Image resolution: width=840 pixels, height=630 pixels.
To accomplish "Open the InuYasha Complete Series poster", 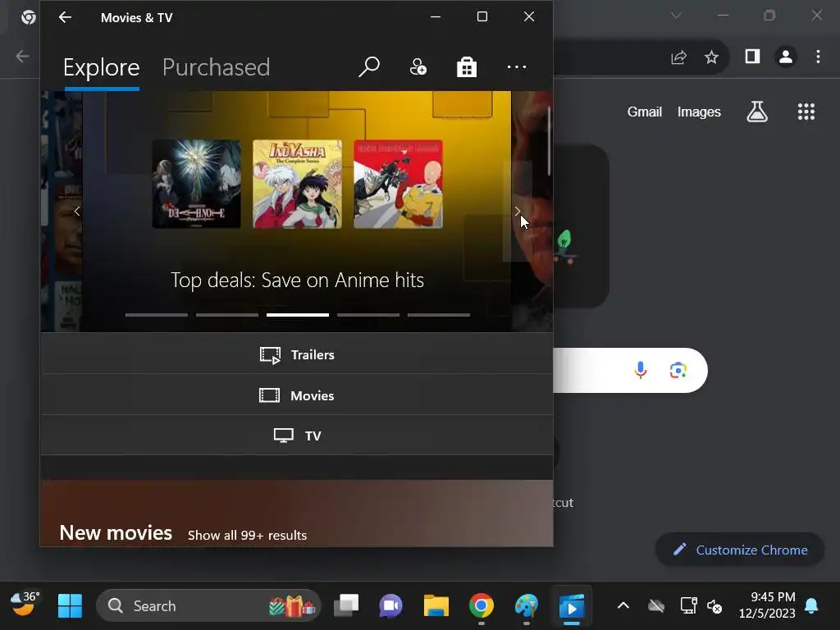I will pyautogui.click(x=297, y=185).
